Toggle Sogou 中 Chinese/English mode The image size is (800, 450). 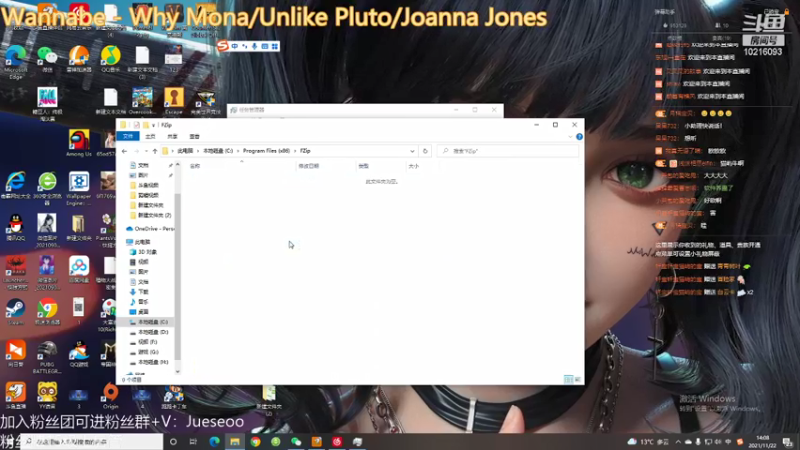pyautogui.click(x=235, y=46)
